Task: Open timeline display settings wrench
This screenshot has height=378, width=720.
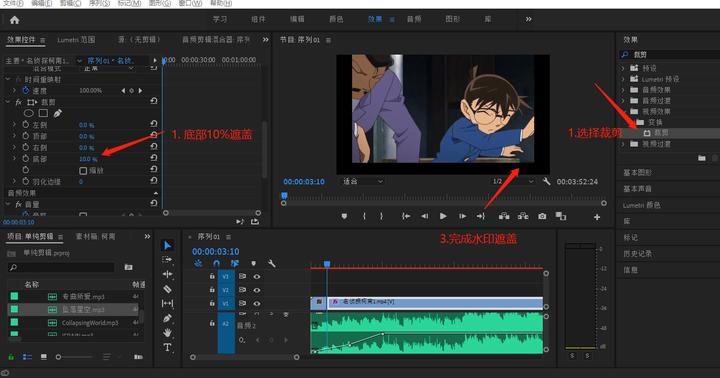Action: pos(272,264)
